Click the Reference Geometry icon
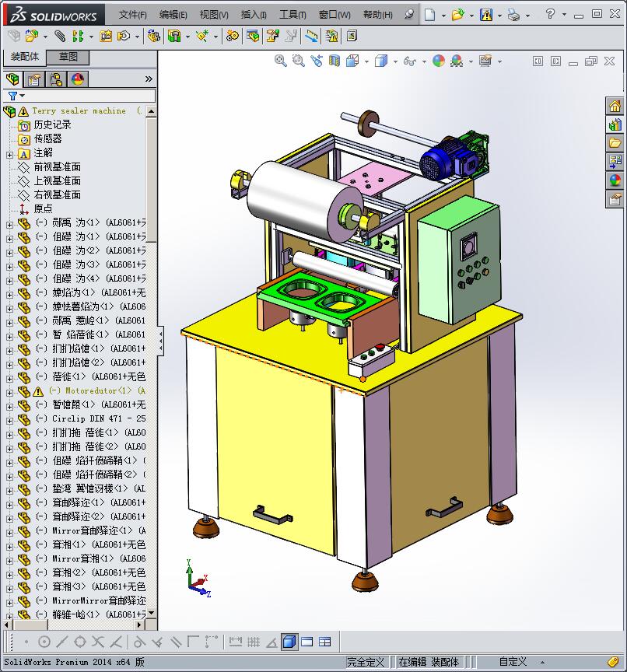 pos(201,36)
